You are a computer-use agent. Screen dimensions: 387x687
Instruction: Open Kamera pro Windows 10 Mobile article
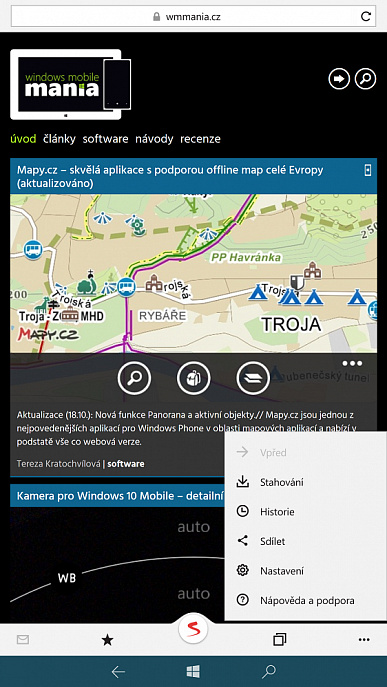121,496
